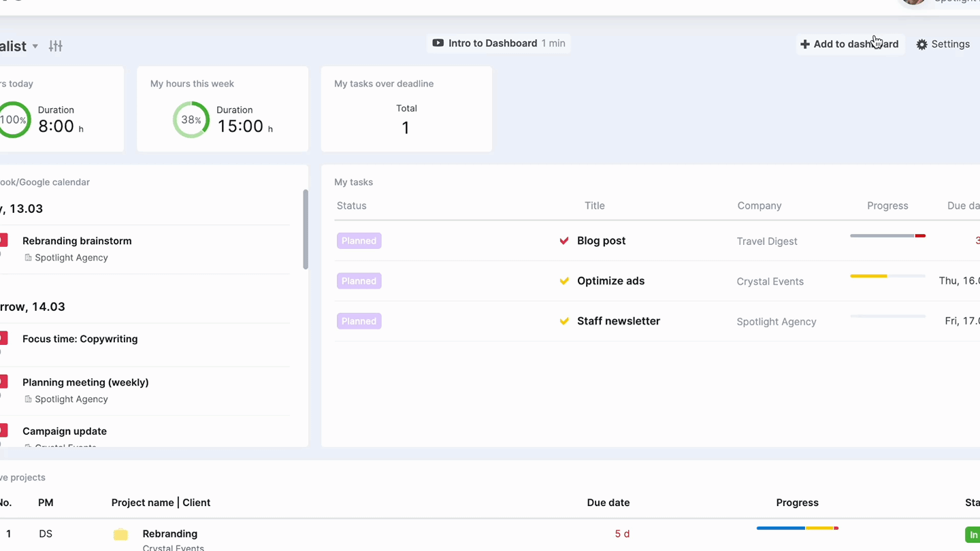Viewport: 980px width, 551px height.
Task: Sort tasks by Title column header
Action: tap(594, 205)
